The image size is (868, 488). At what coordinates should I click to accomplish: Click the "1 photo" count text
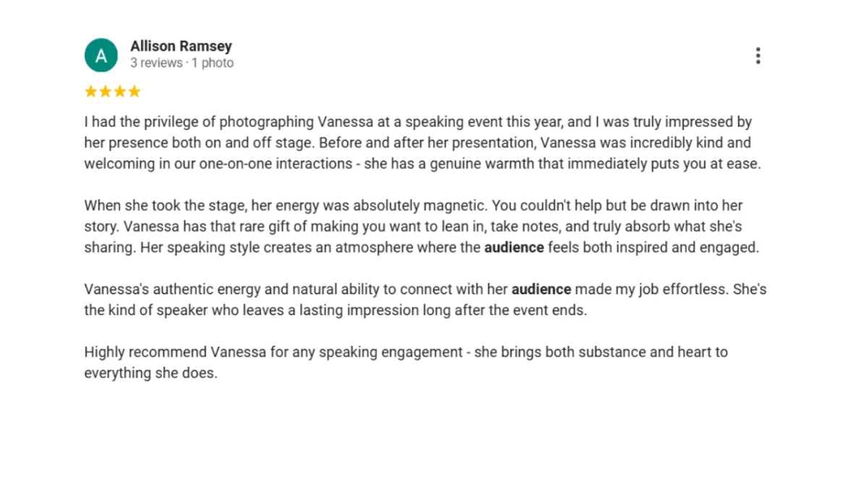[x=213, y=63]
